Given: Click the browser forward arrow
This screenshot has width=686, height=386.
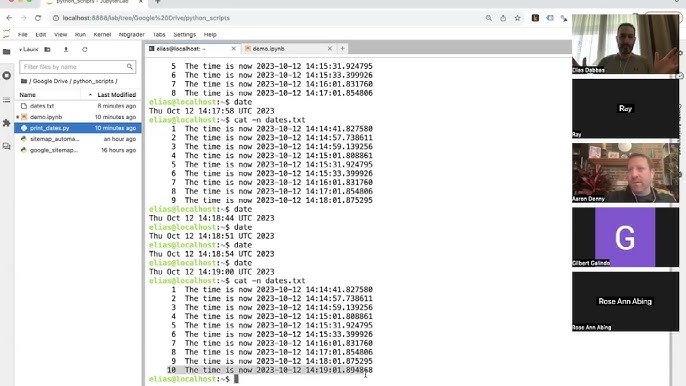Looking at the screenshot, I should coord(24,18).
